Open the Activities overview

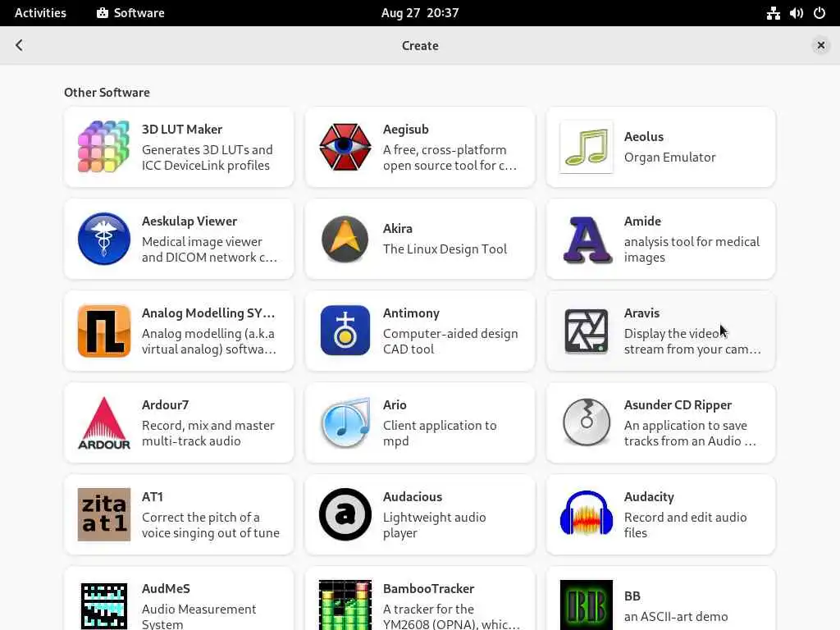pyautogui.click(x=40, y=13)
